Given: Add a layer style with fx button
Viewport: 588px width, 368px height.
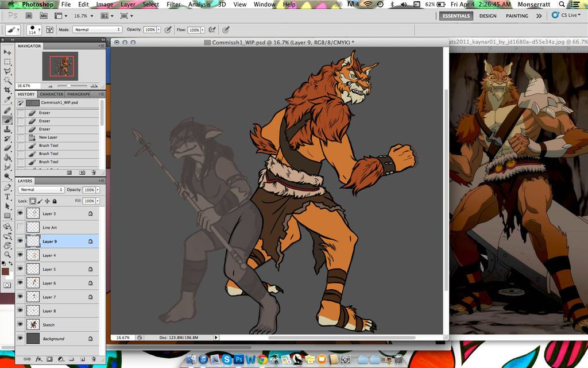Looking at the screenshot, I should [38, 359].
